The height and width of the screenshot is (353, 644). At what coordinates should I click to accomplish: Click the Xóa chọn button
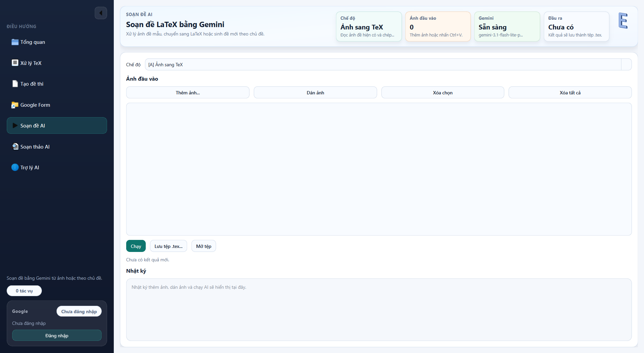point(442,93)
